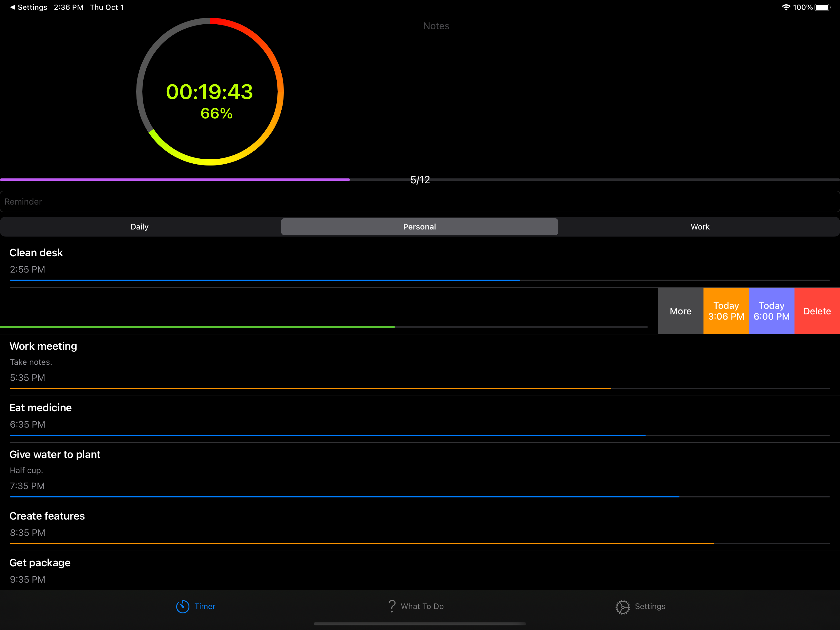840x630 pixels.
Task: Select the Personal segment
Action: coord(419,227)
